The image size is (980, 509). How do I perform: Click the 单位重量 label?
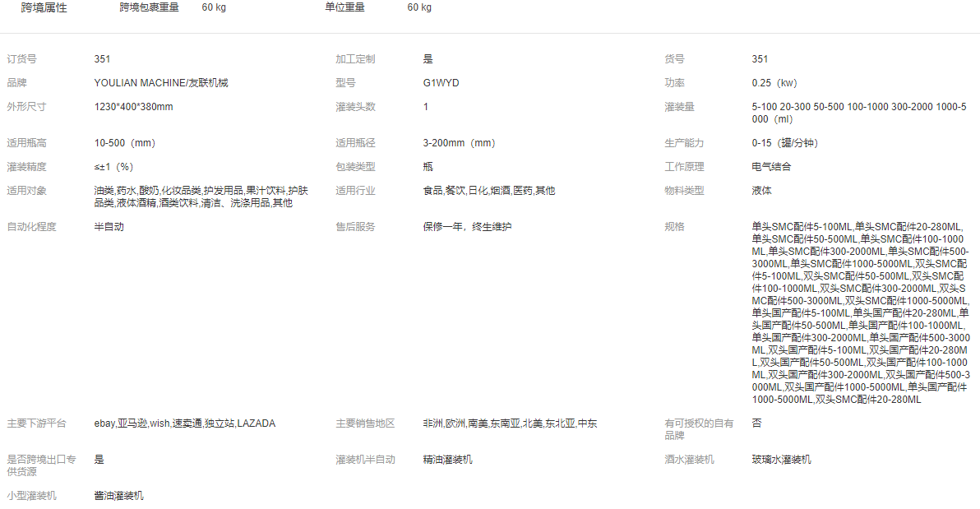click(344, 7)
